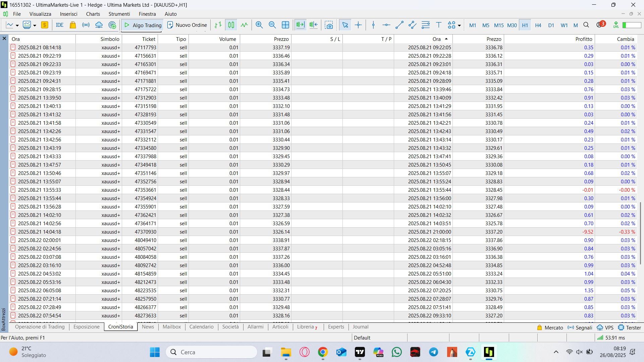The width and height of the screenshot is (644, 362).
Task: Toggle the chart shift button
Action: pos(313,25)
